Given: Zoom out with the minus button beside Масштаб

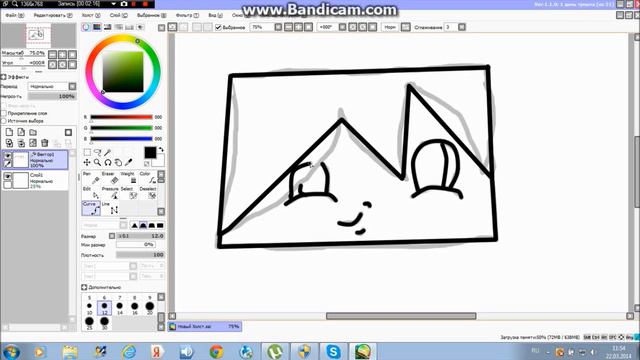Looking at the screenshot, I should [52, 54].
